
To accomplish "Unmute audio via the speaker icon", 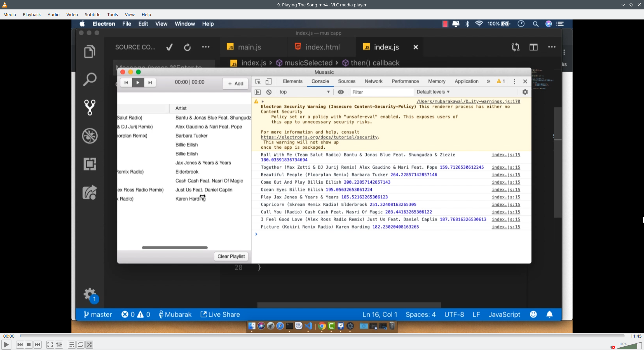I will click(613, 347).
